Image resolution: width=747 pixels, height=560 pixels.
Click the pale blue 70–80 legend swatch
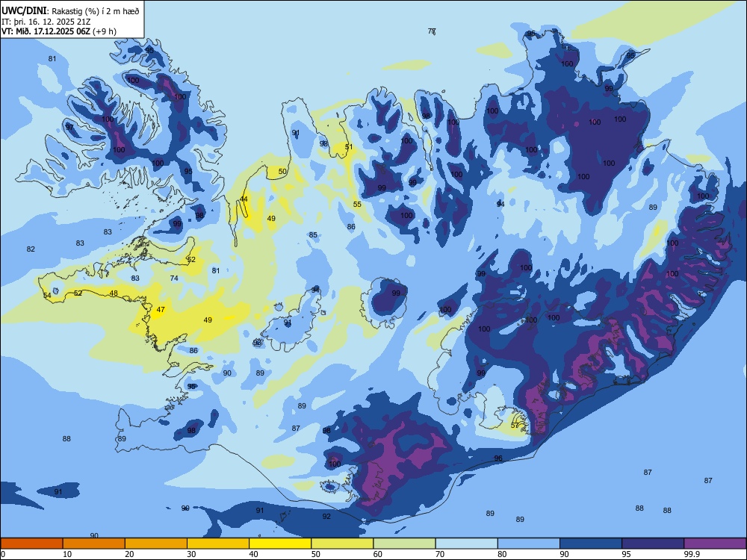click(466, 544)
